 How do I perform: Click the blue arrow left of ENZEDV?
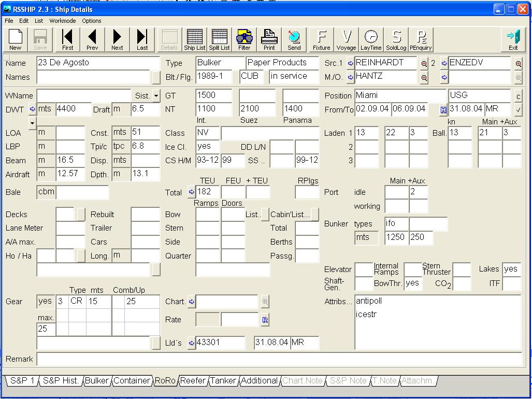coord(444,63)
